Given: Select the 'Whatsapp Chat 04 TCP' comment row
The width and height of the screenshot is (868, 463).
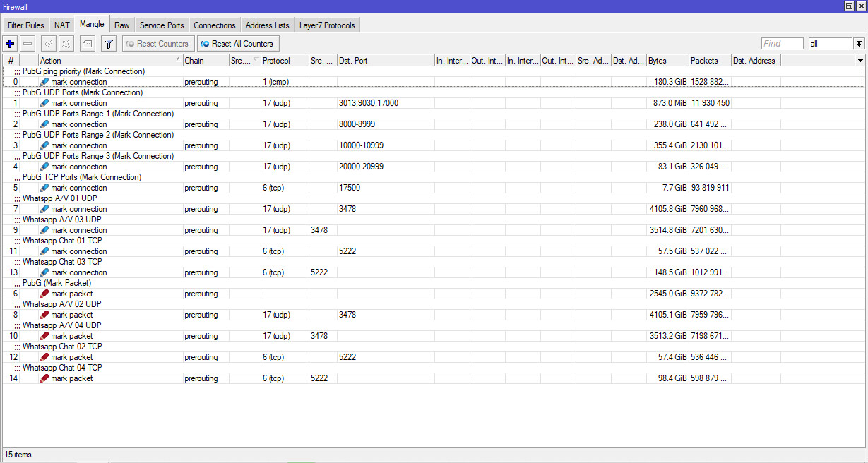Looking at the screenshot, I should (434, 368).
